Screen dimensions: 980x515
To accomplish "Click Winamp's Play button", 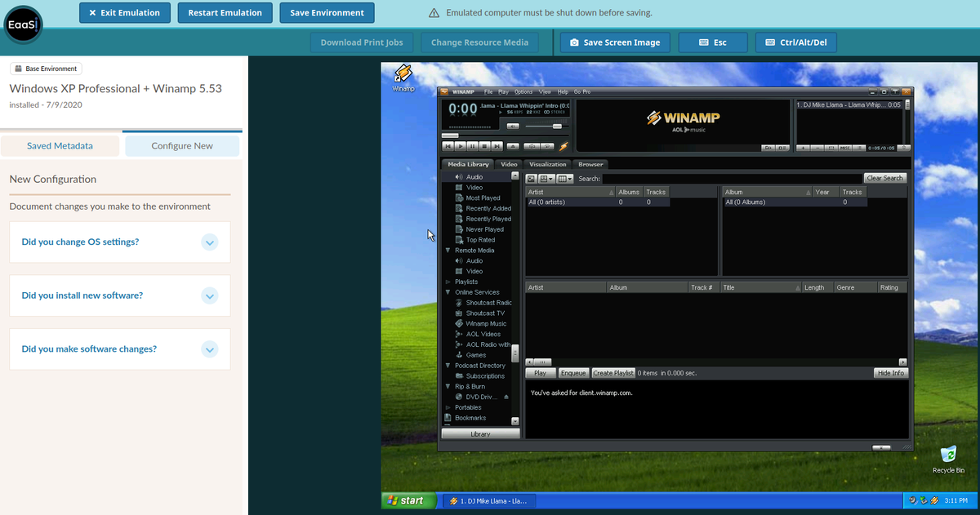I will click(x=461, y=146).
